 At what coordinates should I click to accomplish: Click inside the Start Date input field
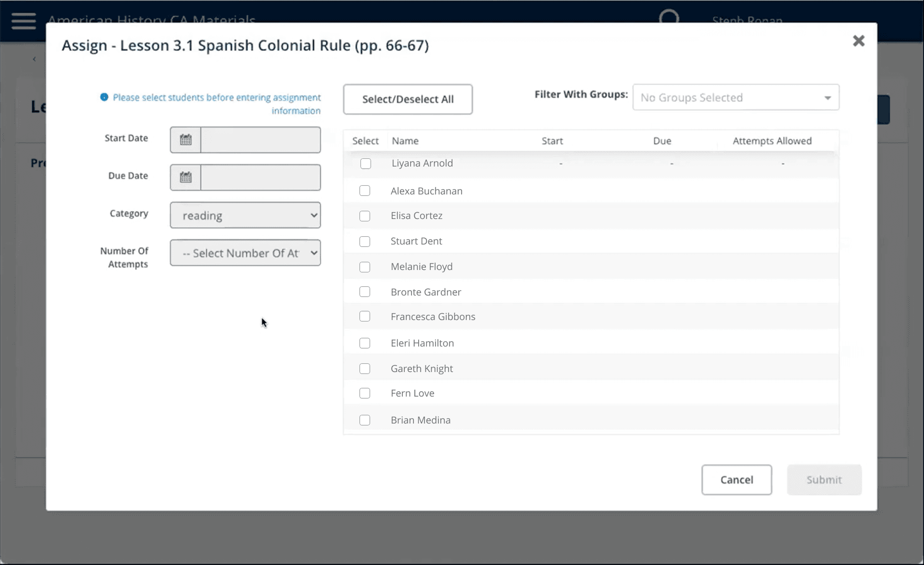tap(260, 139)
